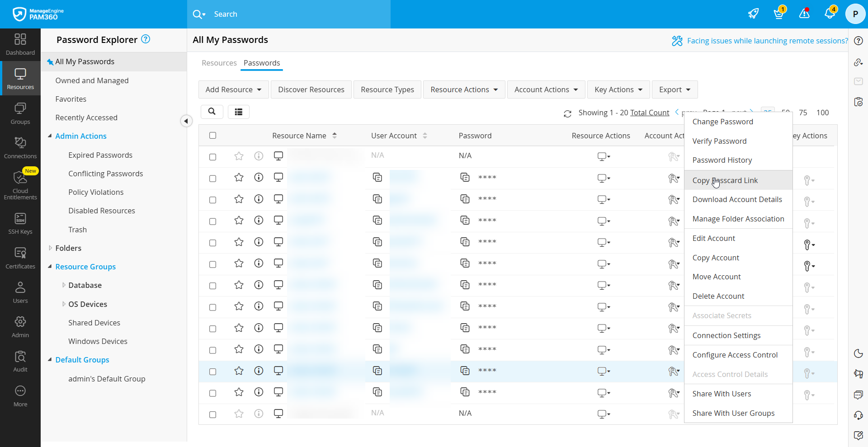Switch to the Resources tab
The width and height of the screenshot is (868, 447).
(x=219, y=63)
